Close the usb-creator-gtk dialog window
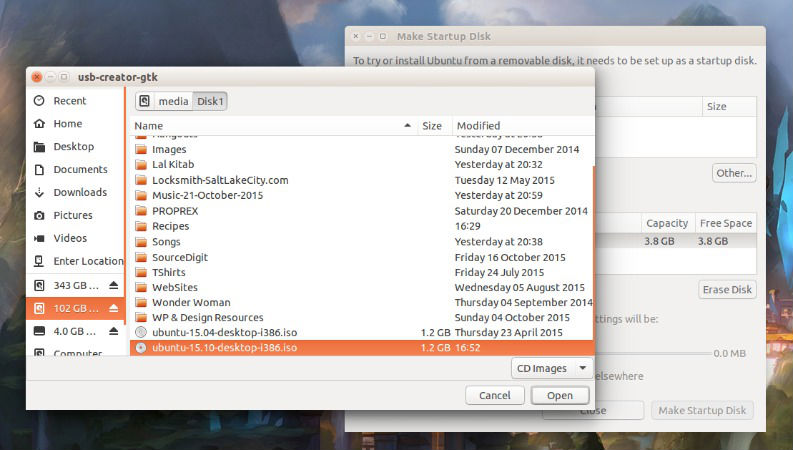This screenshot has width=793, height=450. click(36, 77)
